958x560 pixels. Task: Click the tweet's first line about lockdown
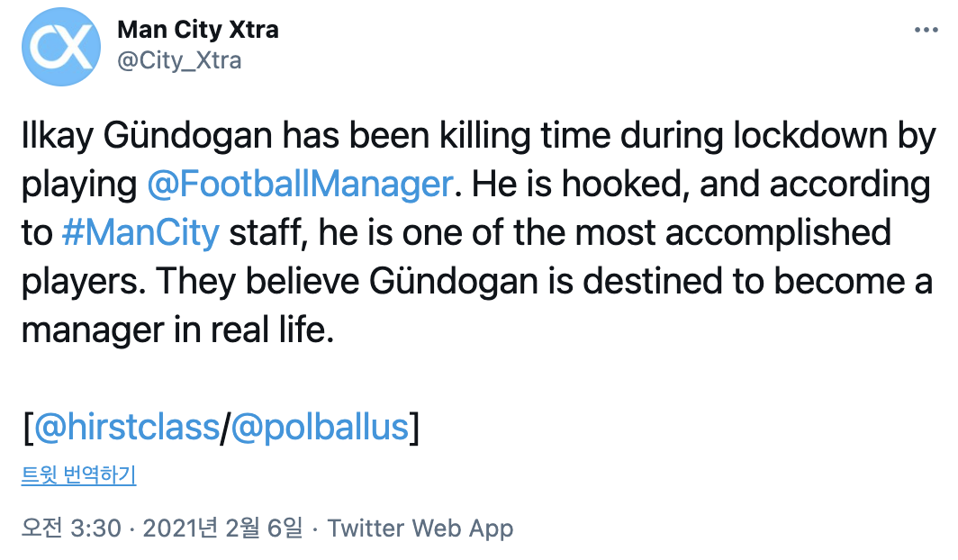[477, 137]
